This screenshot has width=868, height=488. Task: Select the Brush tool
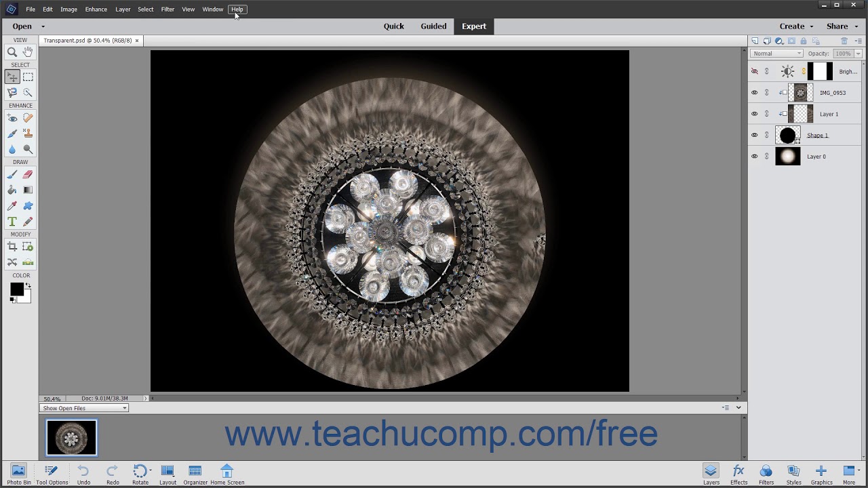tap(12, 175)
